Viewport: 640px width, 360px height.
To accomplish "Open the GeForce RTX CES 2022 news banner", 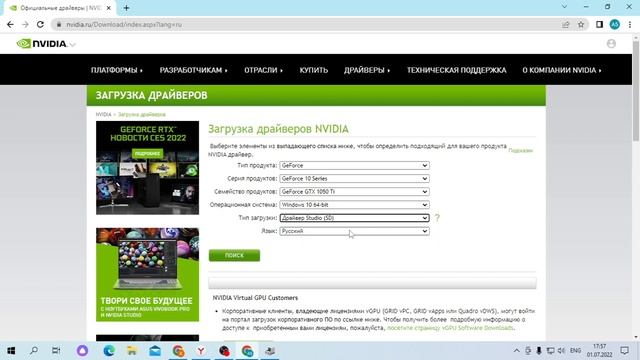I will point(147,168).
